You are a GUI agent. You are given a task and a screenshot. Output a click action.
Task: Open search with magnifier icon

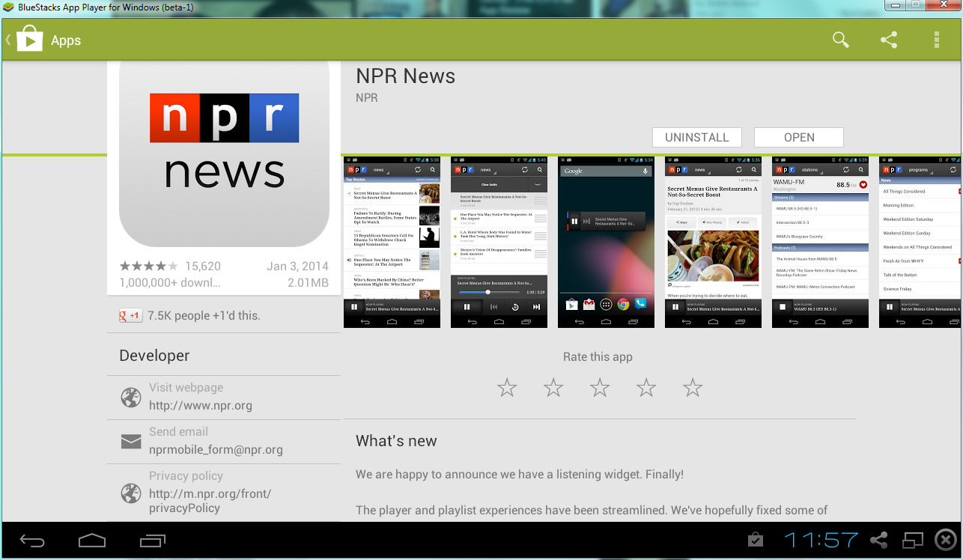coord(841,40)
